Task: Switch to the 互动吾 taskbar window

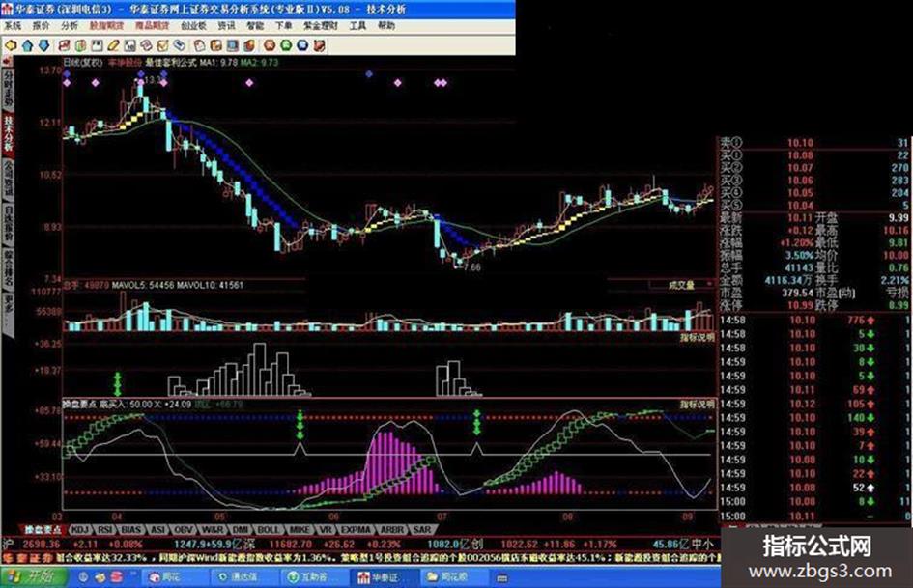Action: tap(315, 577)
